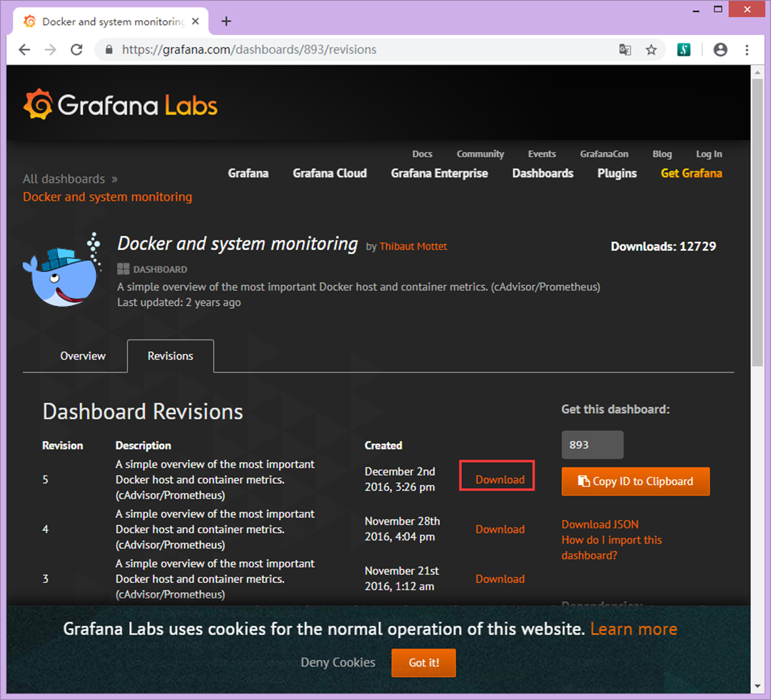Open Chrome three-dot menu
Viewport: 771px width, 700px height.
(747, 50)
